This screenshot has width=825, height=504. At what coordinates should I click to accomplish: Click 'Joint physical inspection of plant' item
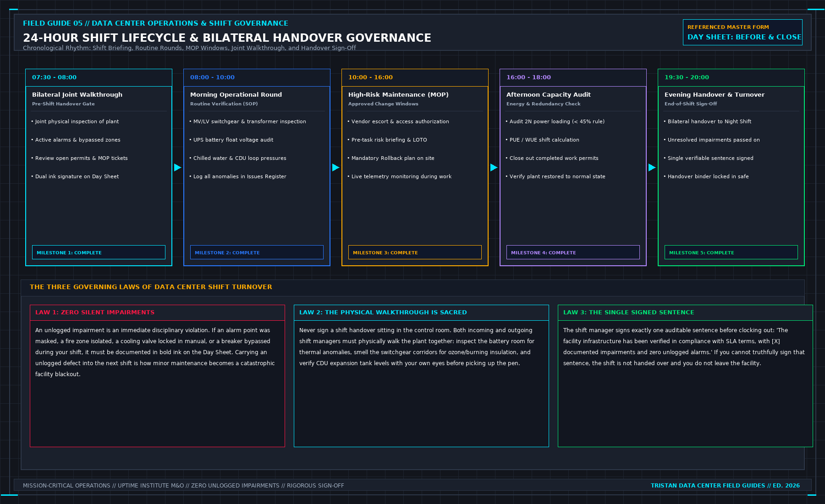[75, 121]
